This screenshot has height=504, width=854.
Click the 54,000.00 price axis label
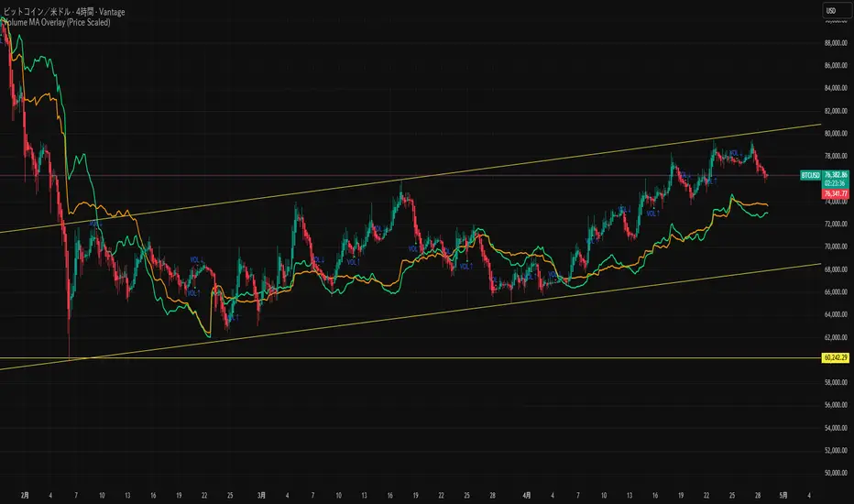836,428
